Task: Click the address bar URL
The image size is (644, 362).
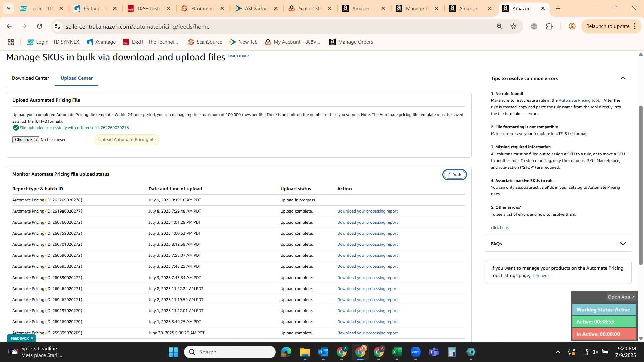Action: (138, 26)
